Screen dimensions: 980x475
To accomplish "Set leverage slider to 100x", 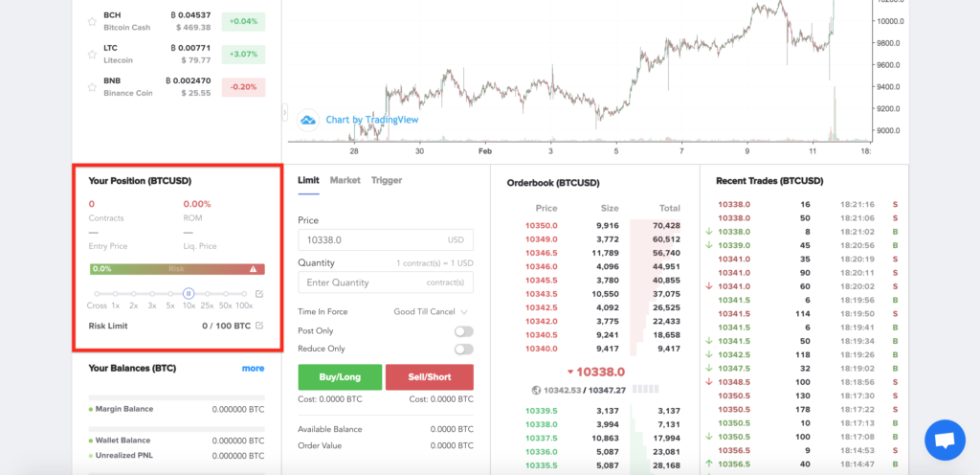I will pyautogui.click(x=244, y=294).
